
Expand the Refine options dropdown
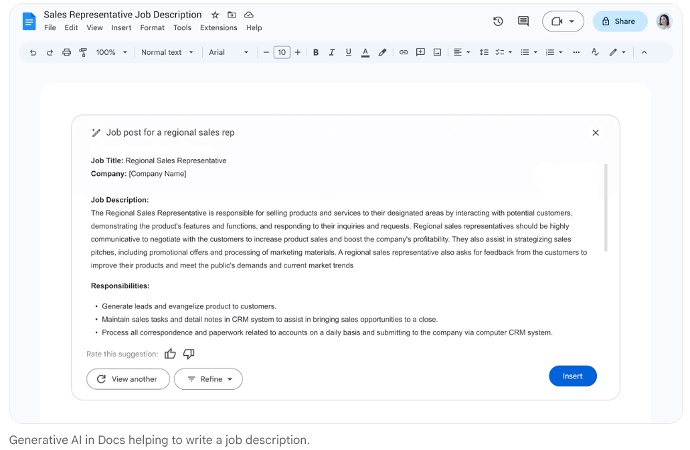click(x=208, y=379)
